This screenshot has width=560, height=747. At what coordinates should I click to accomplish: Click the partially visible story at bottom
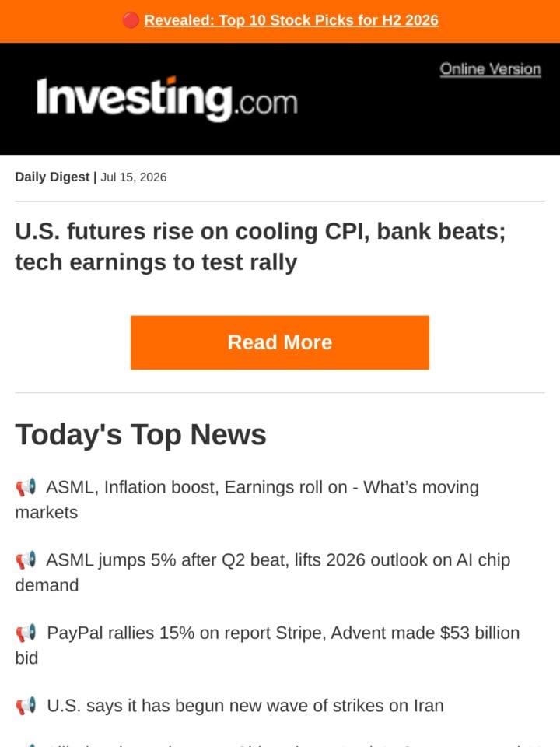(x=280, y=744)
